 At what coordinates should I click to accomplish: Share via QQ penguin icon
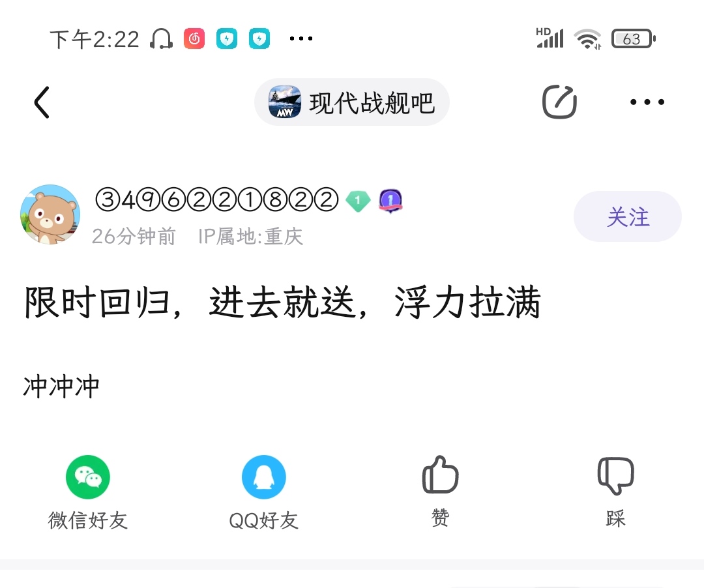pos(264,477)
